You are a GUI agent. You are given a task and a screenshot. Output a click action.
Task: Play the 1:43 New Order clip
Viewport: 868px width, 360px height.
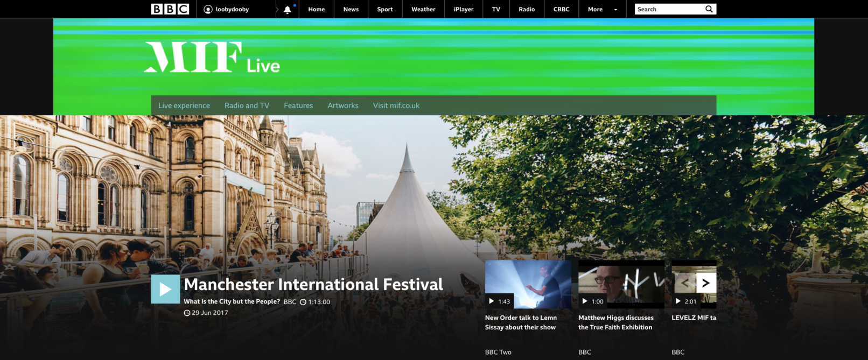coord(528,284)
